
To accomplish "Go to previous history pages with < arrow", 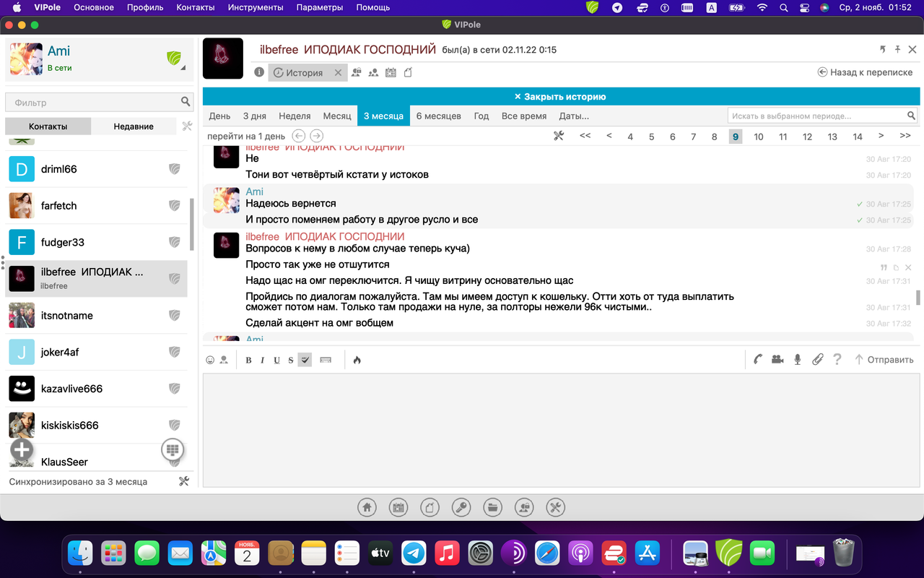I will point(609,136).
